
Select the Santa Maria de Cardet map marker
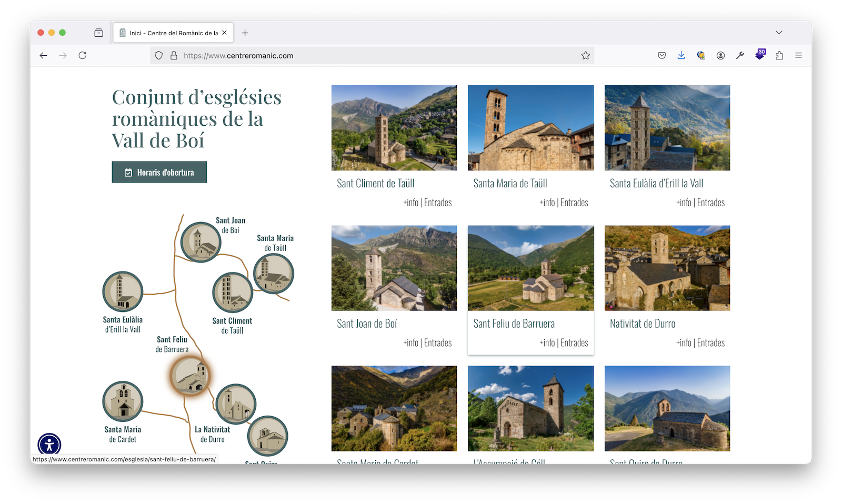[x=123, y=401]
